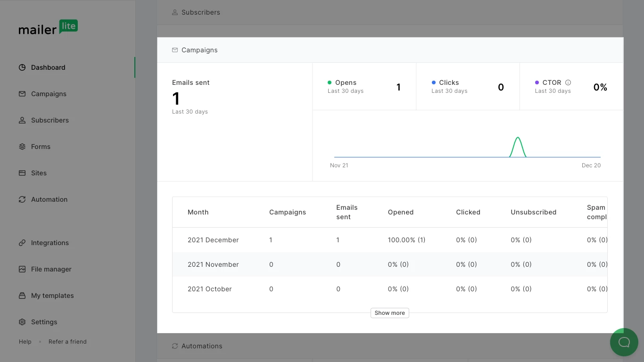Open the live chat support bubble
The width and height of the screenshot is (644, 362).
click(624, 342)
